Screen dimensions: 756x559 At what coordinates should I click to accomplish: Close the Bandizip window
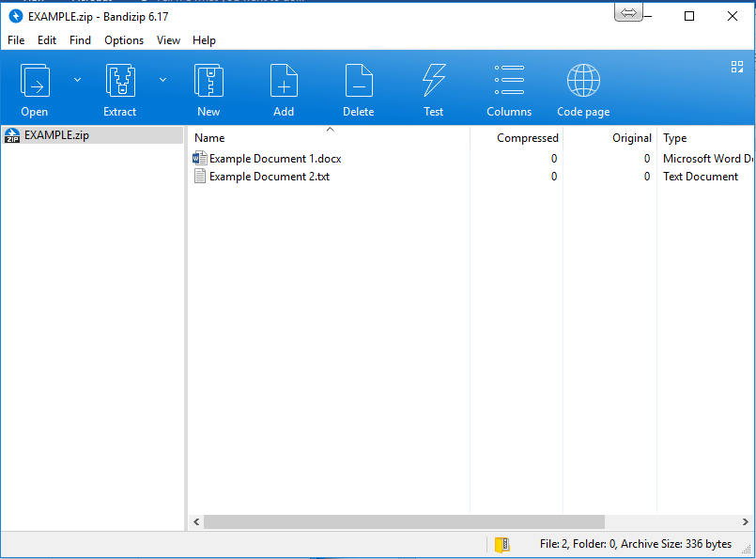[x=733, y=16]
